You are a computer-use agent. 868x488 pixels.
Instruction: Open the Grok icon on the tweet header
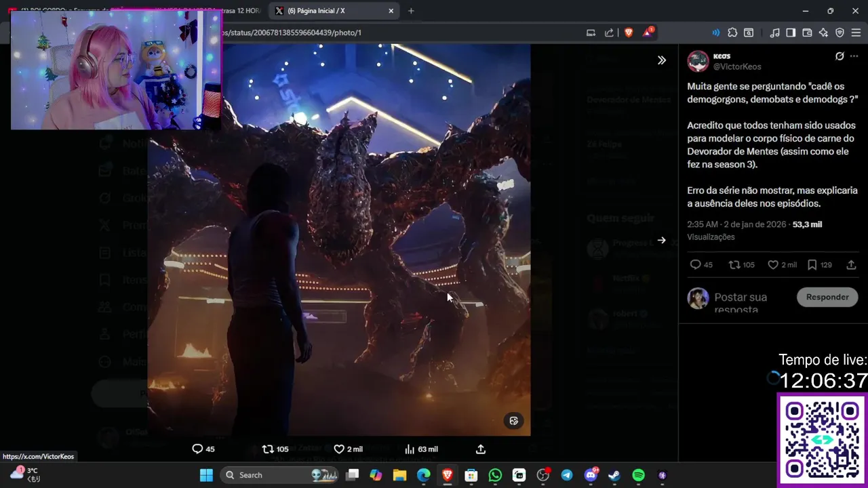(x=840, y=56)
